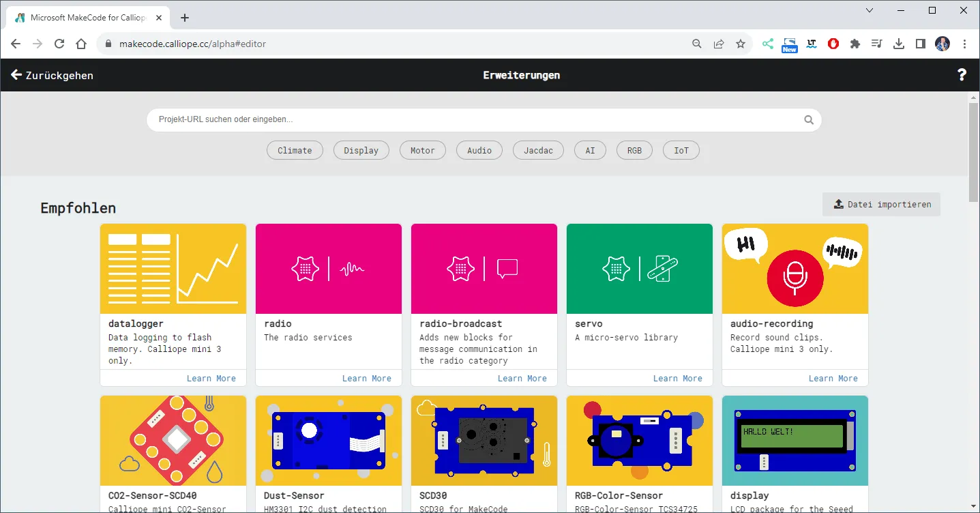Open Chrome three-dot menu
The width and height of the screenshot is (980, 513).
pyautogui.click(x=964, y=44)
